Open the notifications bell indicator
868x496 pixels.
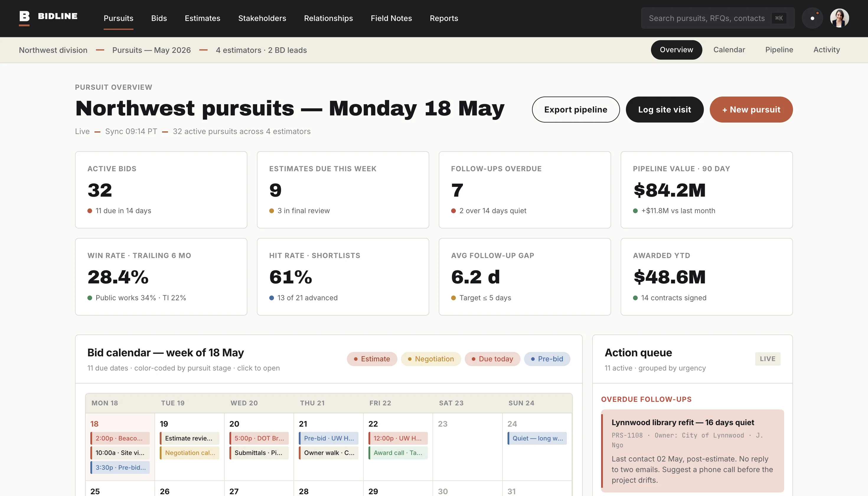point(812,18)
